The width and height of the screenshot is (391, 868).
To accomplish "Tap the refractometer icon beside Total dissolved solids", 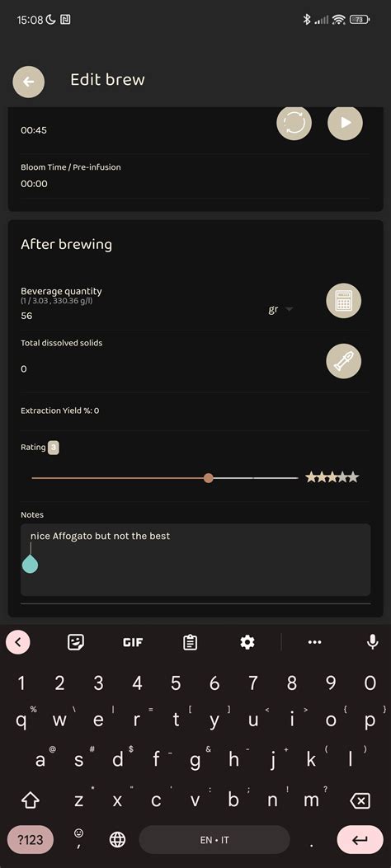I will 343,361.
